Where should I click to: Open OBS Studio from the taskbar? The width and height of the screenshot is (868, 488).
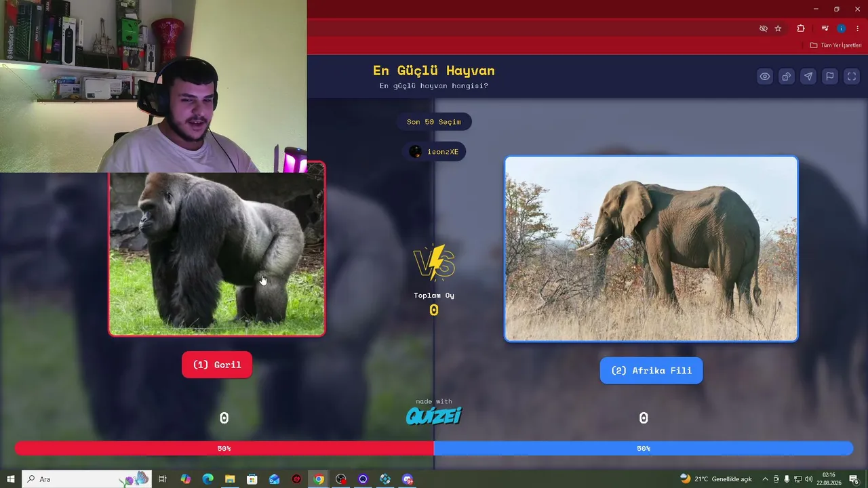[341, 479]
